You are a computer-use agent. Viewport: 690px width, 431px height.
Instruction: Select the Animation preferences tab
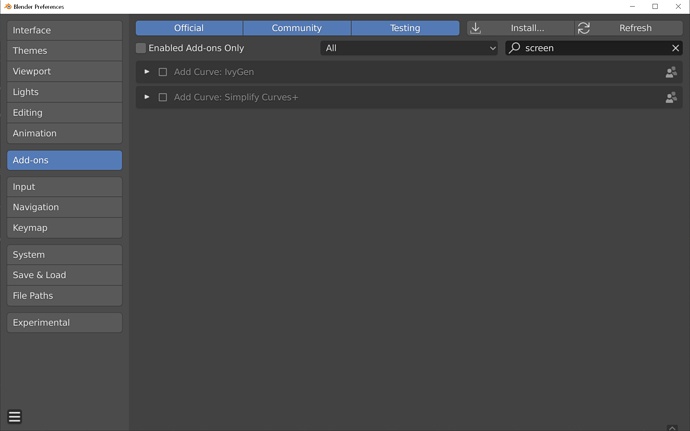click(x=64, y=133)
